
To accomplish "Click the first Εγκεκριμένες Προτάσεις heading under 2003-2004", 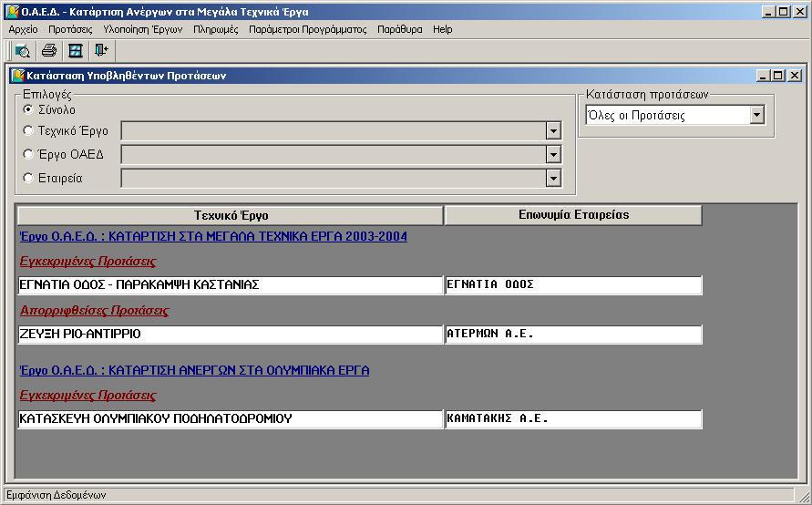I will [x=88, y=262].
